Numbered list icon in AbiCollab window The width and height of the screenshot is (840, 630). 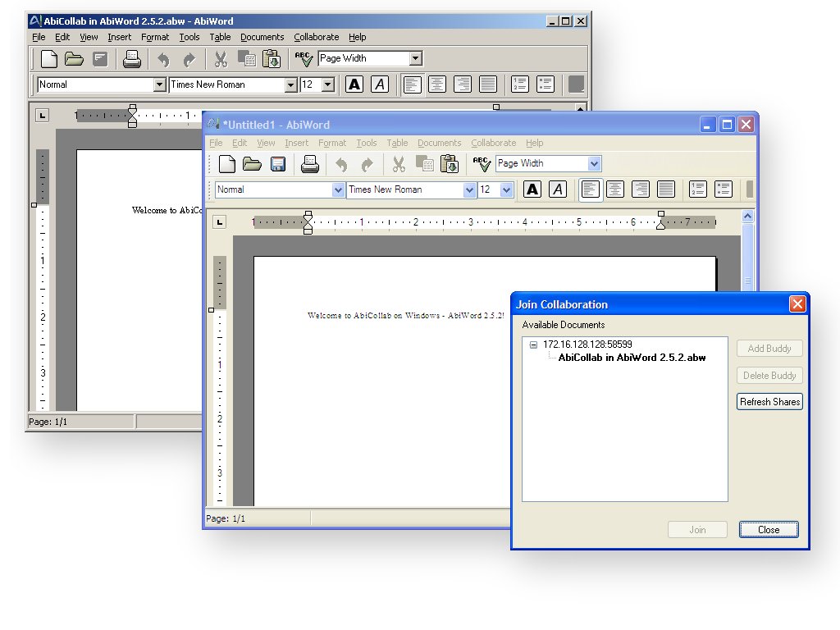pos(519,84)
